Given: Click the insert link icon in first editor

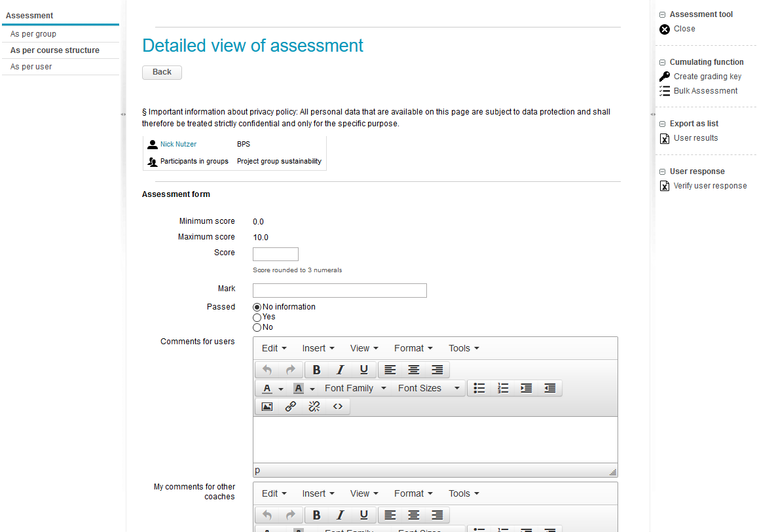Looking at the screenshot, I should click(x=291, y=407).
